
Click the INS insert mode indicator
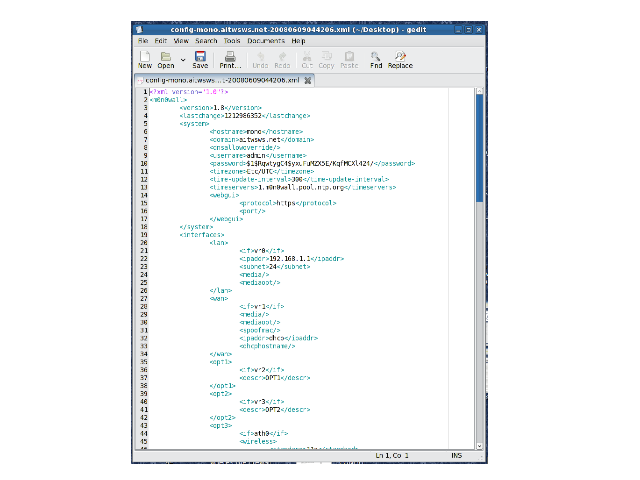[x=456, y=456]
